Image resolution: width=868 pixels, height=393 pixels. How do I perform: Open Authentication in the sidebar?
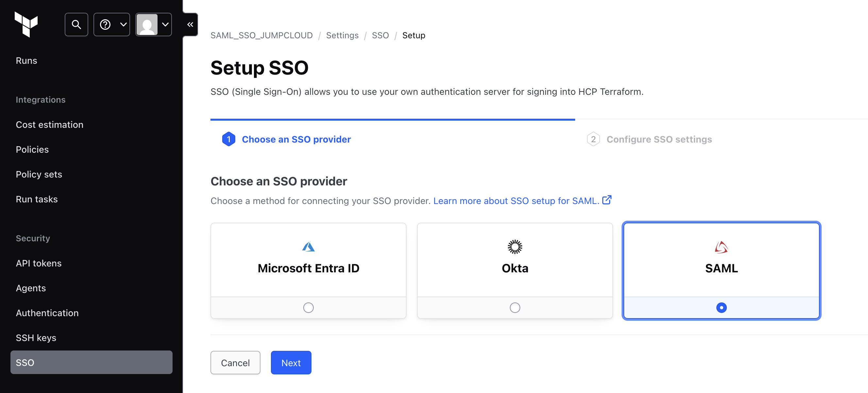coord(47,313)
